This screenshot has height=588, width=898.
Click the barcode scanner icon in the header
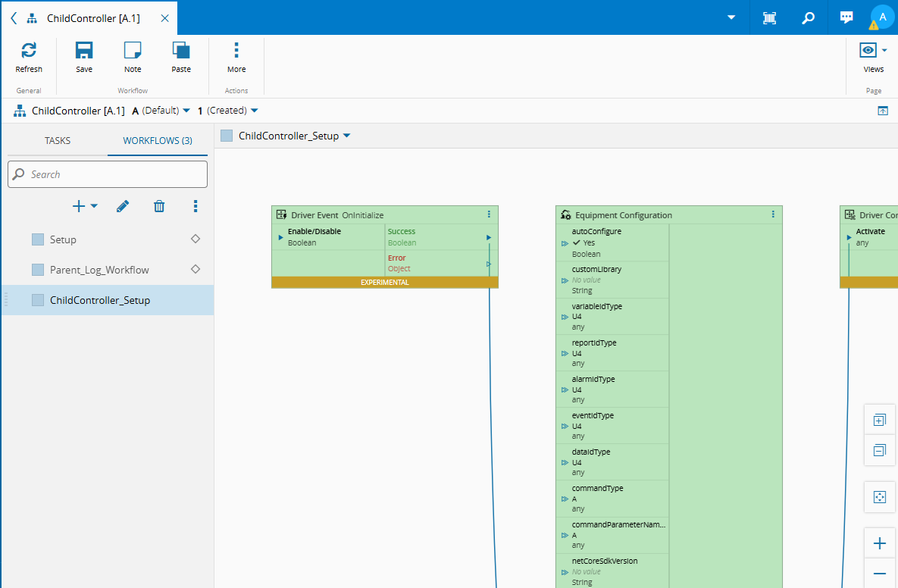(x=769, y=17)
